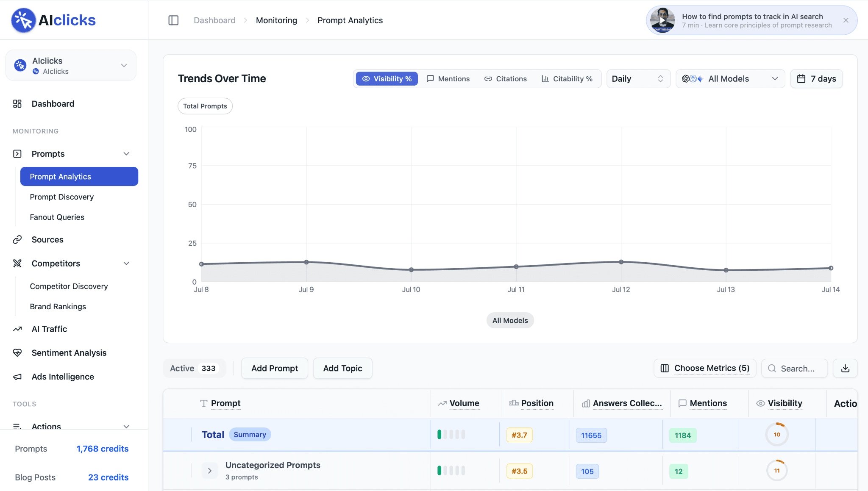Screen dimensions: 868x491
Task: Open Prompt Discovery in sidebar
Action: (x=62, y=197)
